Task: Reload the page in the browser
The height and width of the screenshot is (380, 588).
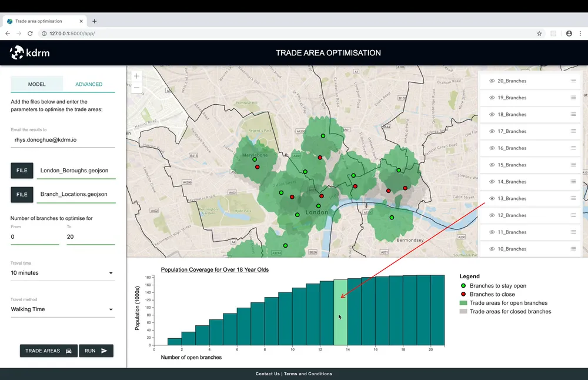Action: coord(30,34)
